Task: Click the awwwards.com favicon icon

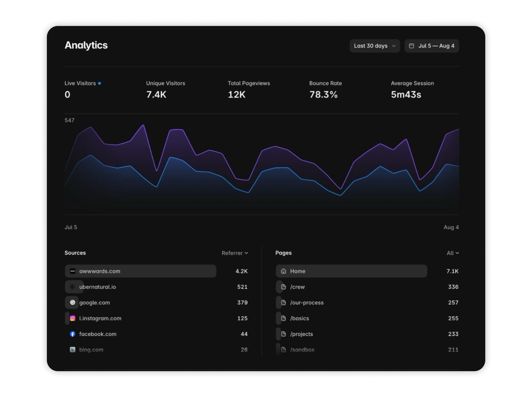Action: click(x=72, y=271)
